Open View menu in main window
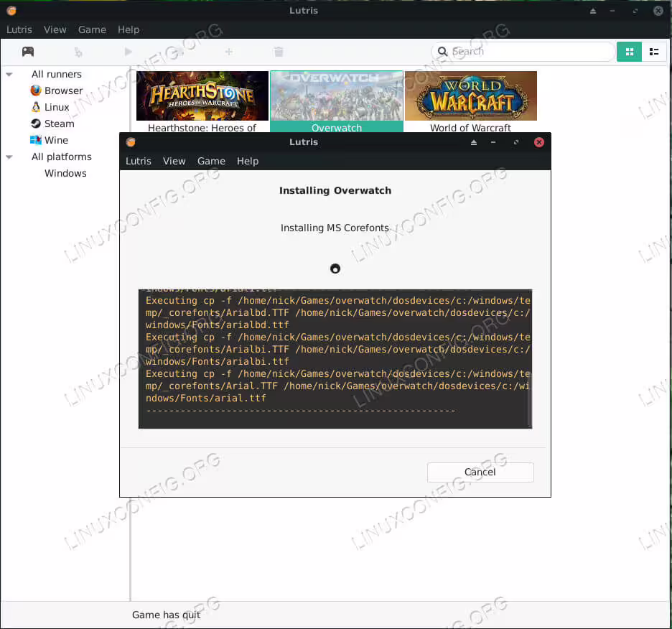The width and height of the screenshot is (672, 629). (x=55, y=29)
